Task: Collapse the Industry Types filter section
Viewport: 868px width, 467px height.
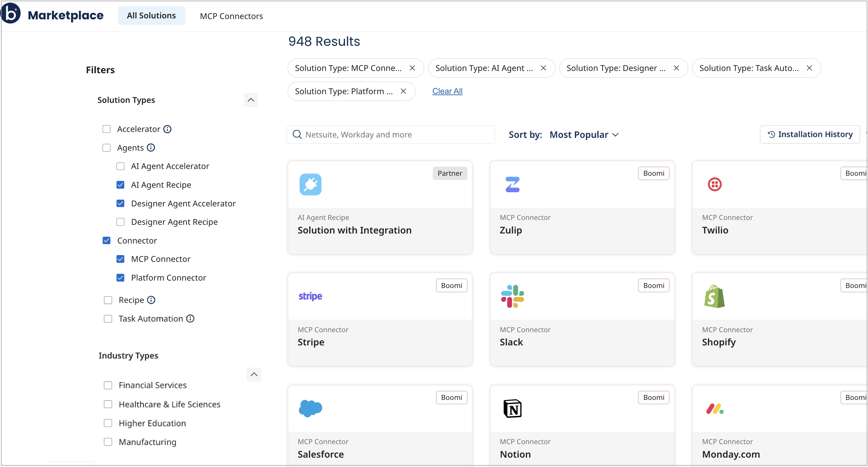Action: [x=254, y=374]
